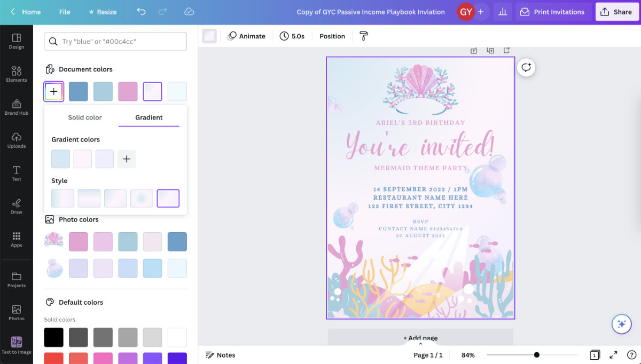Select the black default solid color
Image resolution: width=641 pixels, height=364 pixels.
click(53, 338)
